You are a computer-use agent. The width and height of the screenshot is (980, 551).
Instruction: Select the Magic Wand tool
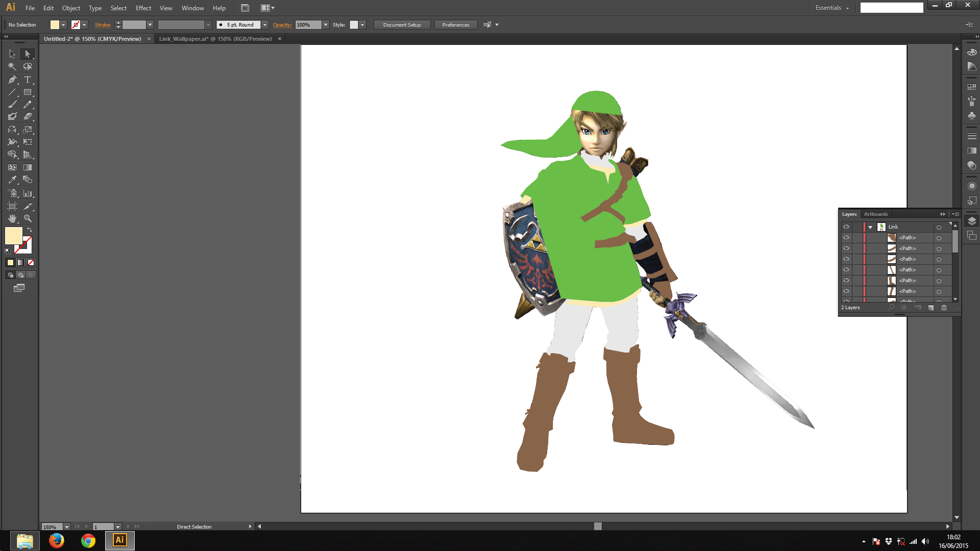12,67
